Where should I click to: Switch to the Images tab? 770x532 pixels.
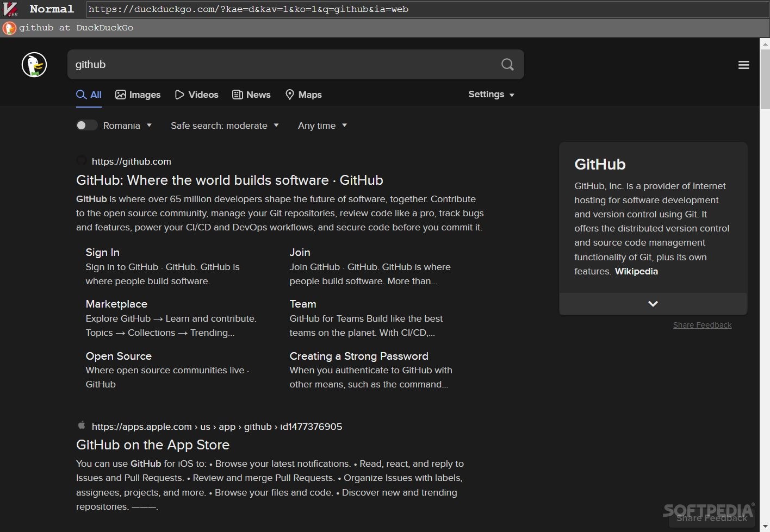pyautogui.click(x=138, y=95)
